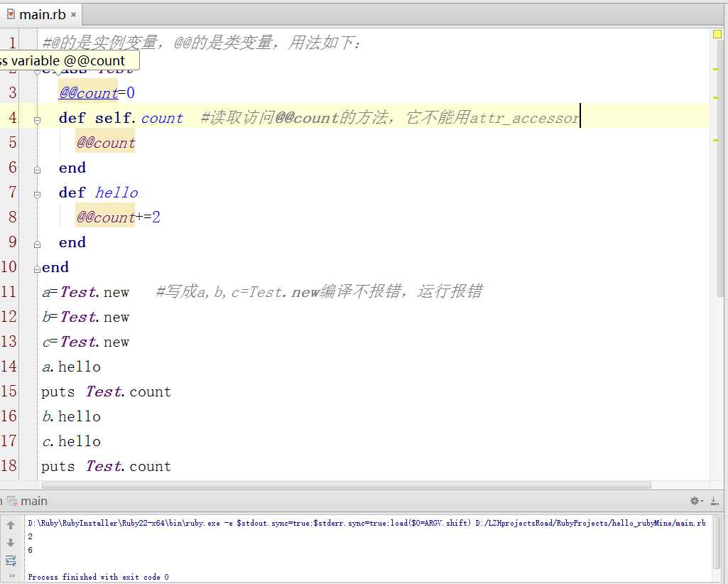The image size is (728, 584).
Task: Click yellow warning stripe mark near line 5
Action: coord(715,140)
